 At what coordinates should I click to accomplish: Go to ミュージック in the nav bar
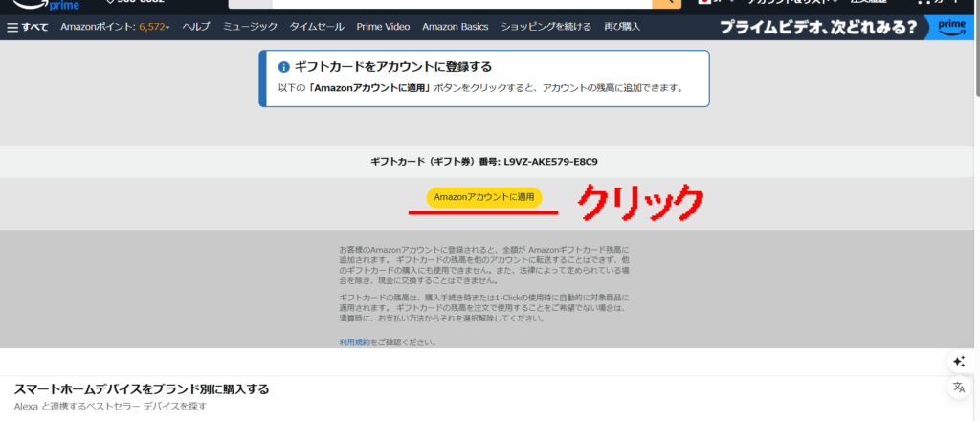(250, 27)
